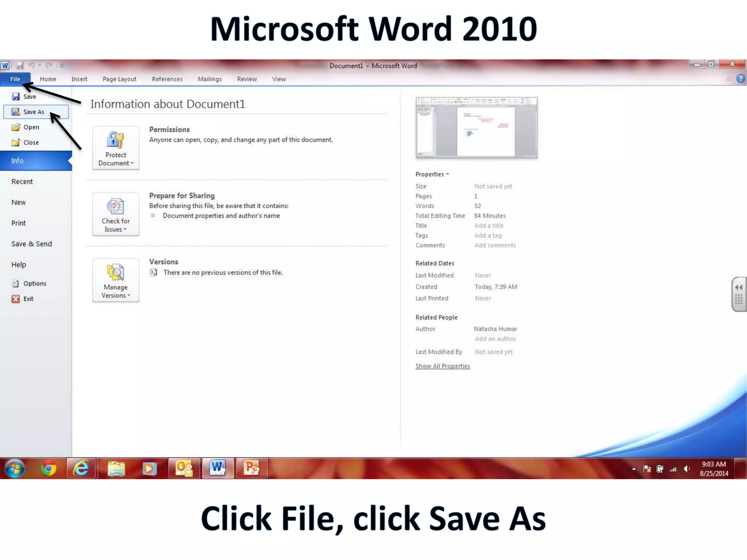Open the New document section
The height and width of the screenshot is (560, 747).
coord(36,202)
